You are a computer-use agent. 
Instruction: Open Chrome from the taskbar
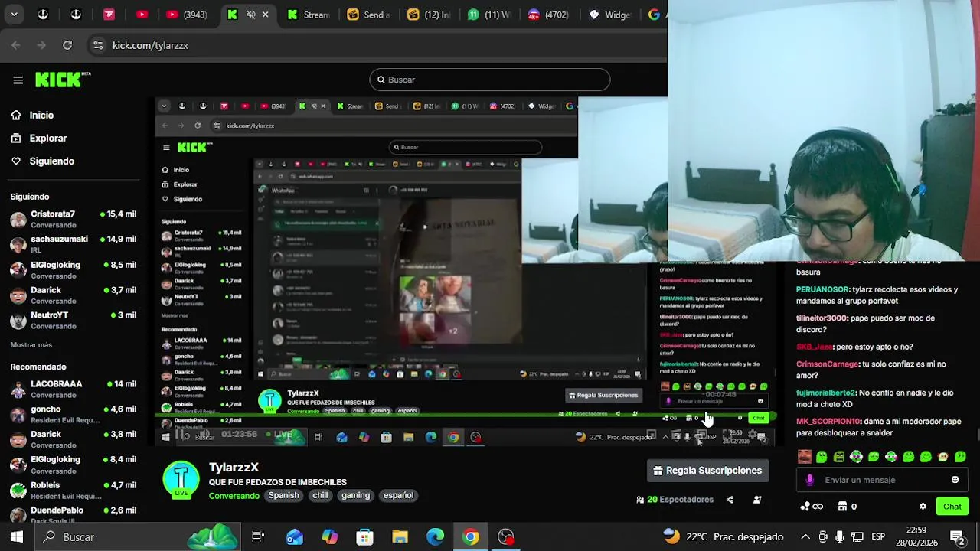click(471, 536)
